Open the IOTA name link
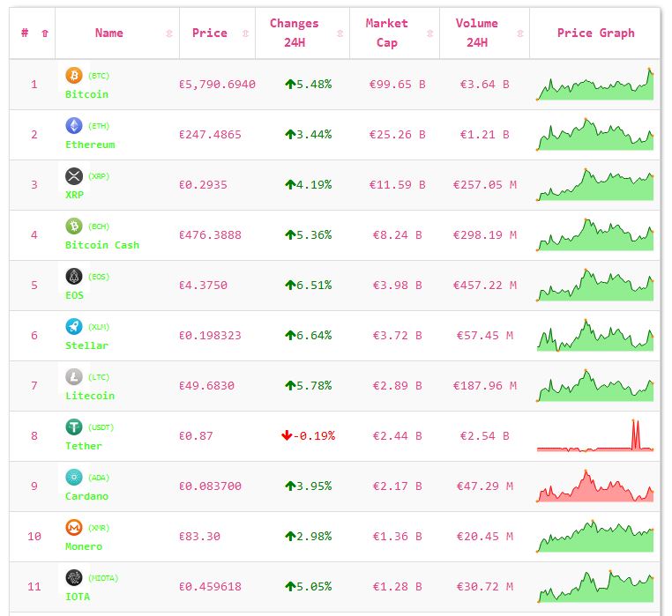The height and width of the screenshot is (616, 672). (x=78, y=597)
